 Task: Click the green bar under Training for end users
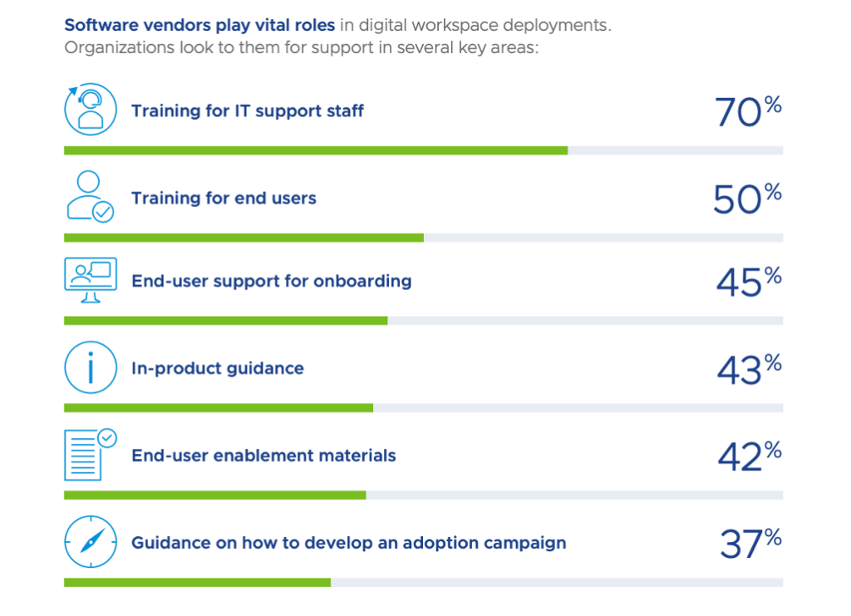coord(243,238)
